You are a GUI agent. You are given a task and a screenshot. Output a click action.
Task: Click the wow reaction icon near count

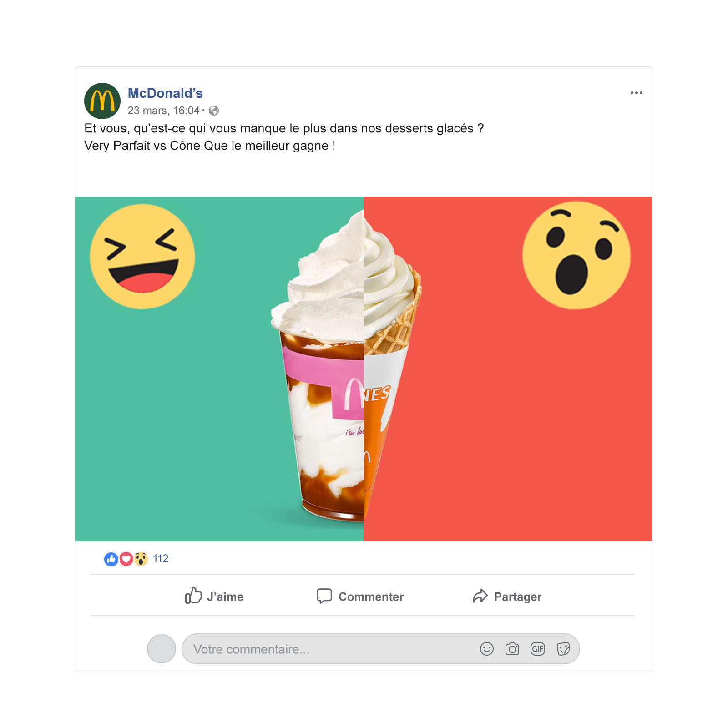(x=141, y=559)
